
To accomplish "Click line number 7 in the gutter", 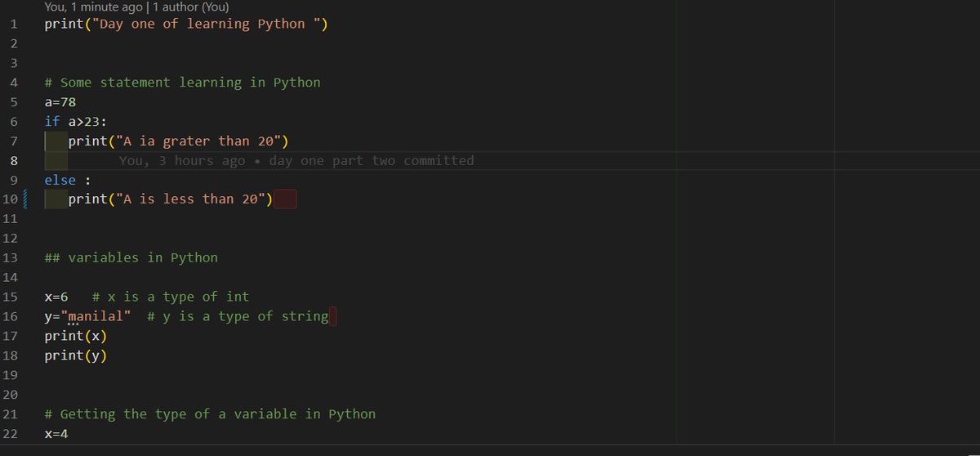I will (x=15, y=141).
